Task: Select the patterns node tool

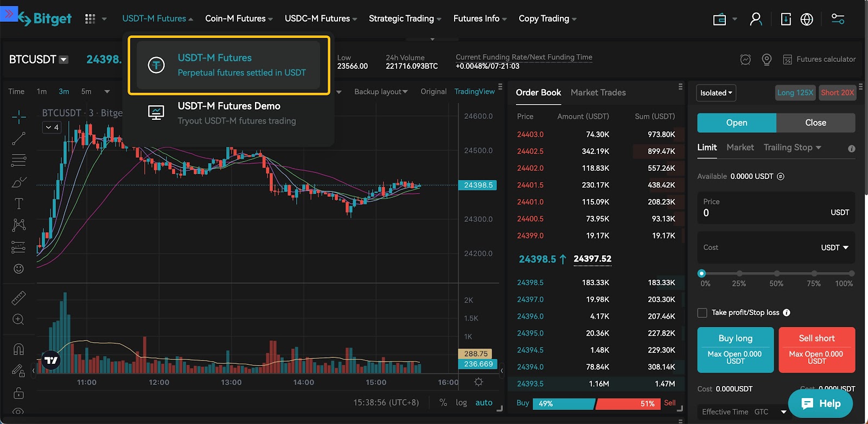Action: (x=18, y=224)
